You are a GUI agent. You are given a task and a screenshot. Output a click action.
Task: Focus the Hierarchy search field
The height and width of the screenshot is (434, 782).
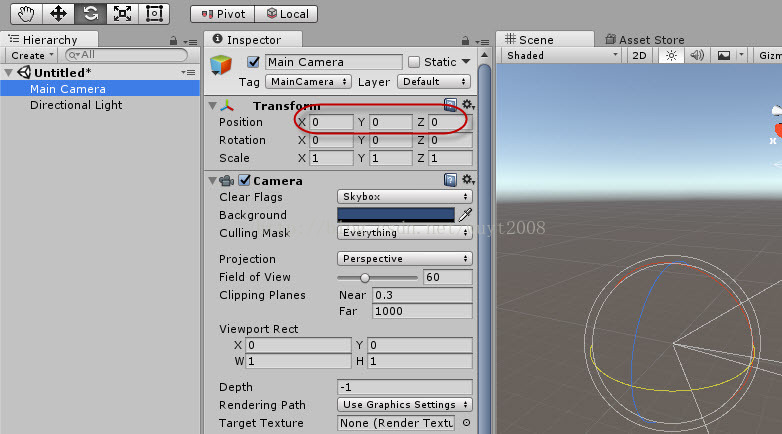click(x=127, y=55)
